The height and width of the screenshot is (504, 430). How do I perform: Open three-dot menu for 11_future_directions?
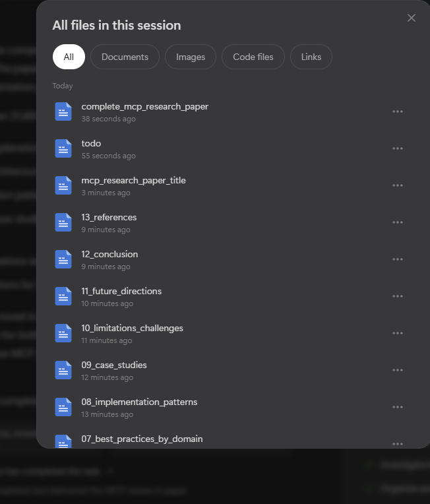pos(398,296)
